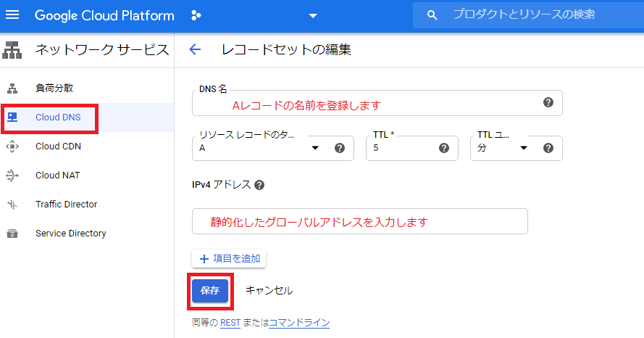Screen dimensions: 644x338
Task: Go back with the left arrow
Action: pyautogui.click(x=195, y=50)
